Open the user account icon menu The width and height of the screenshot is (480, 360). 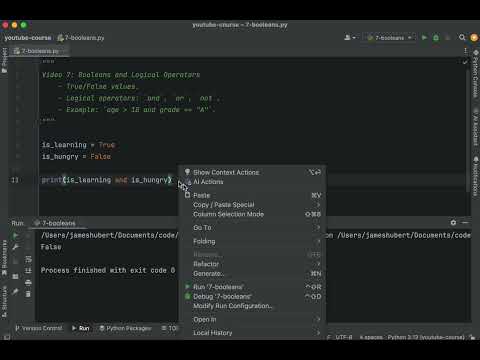(x=349, y=38)
